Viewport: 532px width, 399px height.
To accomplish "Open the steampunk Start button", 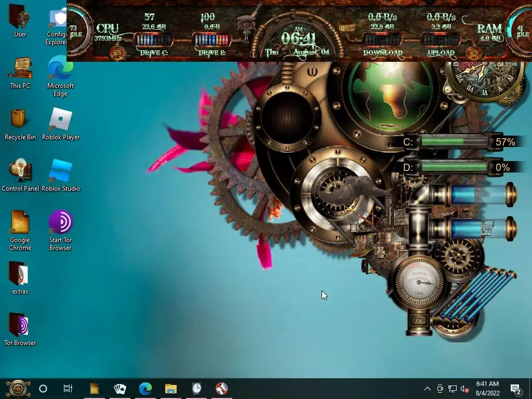I will tap(18, 389).
